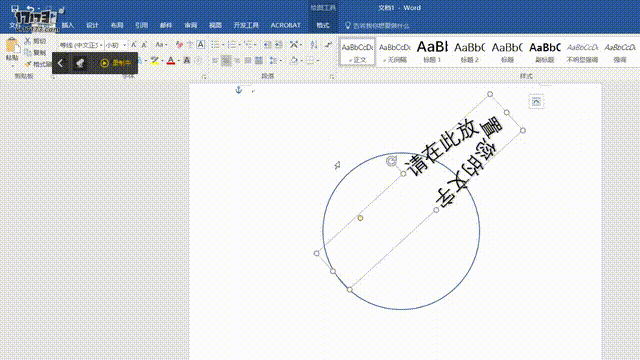
Task: Toggle Justify paragraph alignment
Action: [x=248, y=60]
